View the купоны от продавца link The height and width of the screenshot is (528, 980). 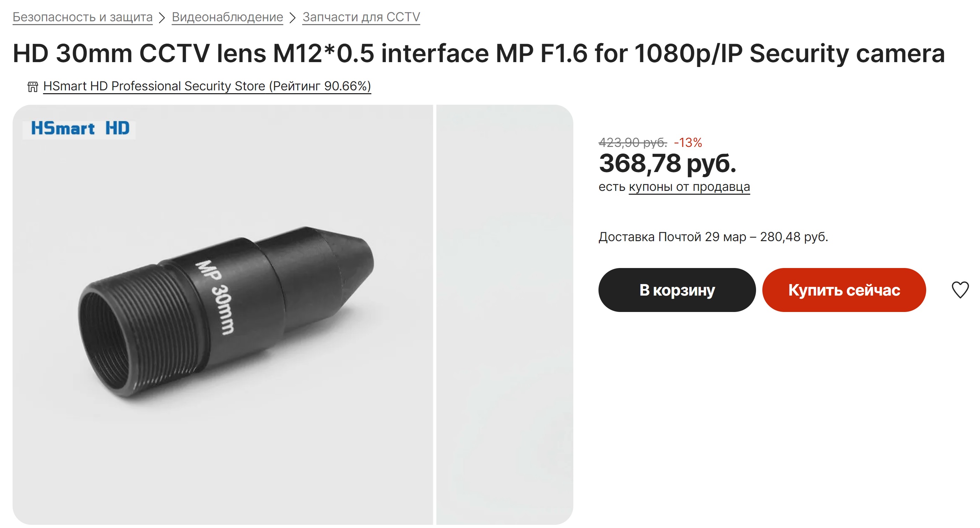(x=689, y=187)
